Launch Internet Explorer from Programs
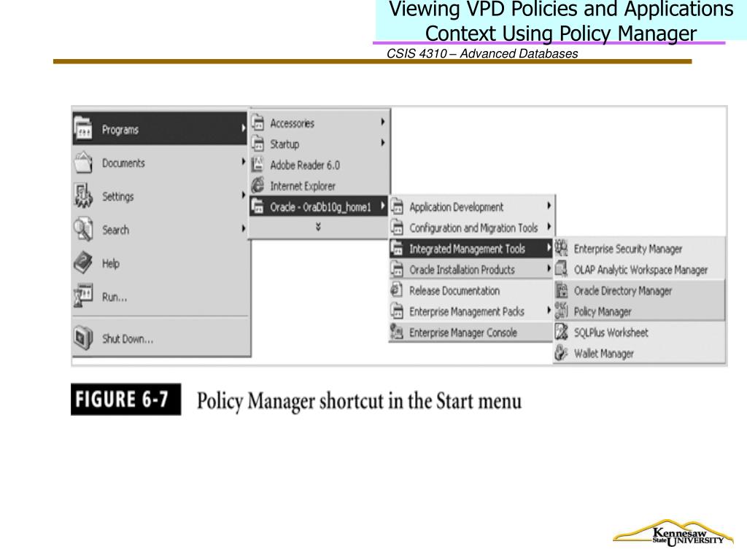747x560 pixels. click(320, 186)
